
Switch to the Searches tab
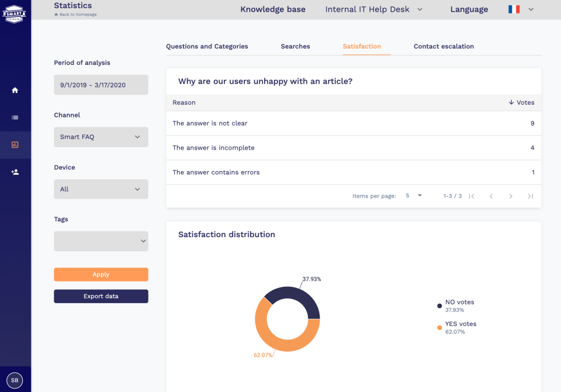point(295,46)
